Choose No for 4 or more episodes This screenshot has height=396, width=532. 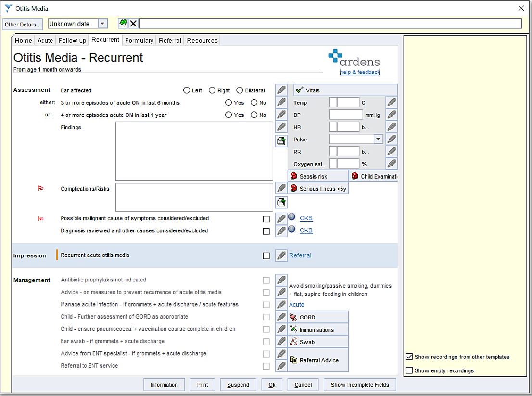pyautogui.click(x=254, y=115)
